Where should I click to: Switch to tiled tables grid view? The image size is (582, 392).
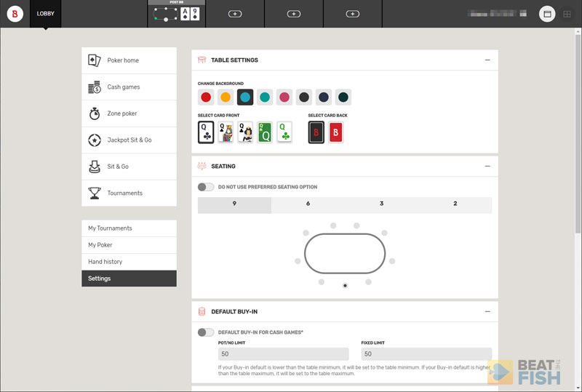pos(567,14)
